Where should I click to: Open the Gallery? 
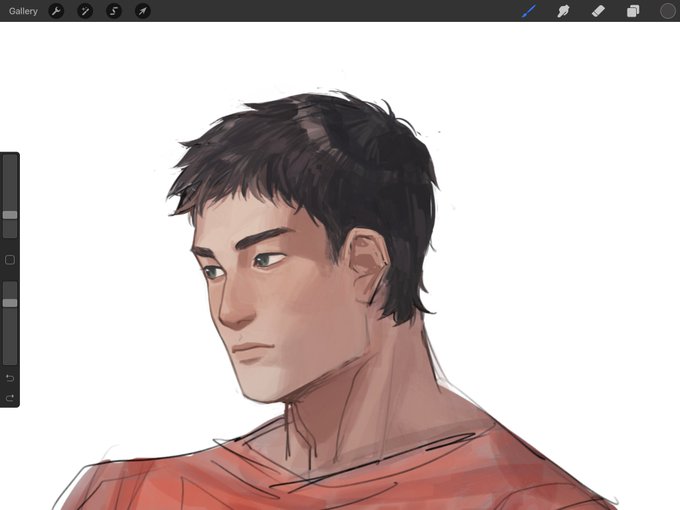(x=23, y=11)
